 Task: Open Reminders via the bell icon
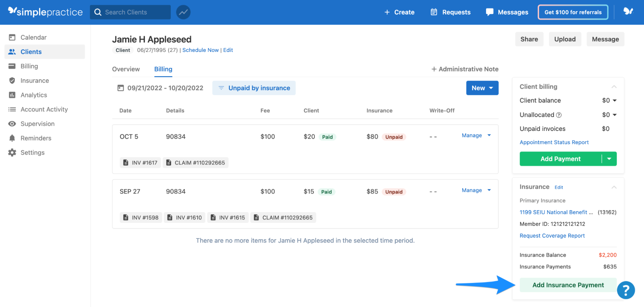point(12,138)
